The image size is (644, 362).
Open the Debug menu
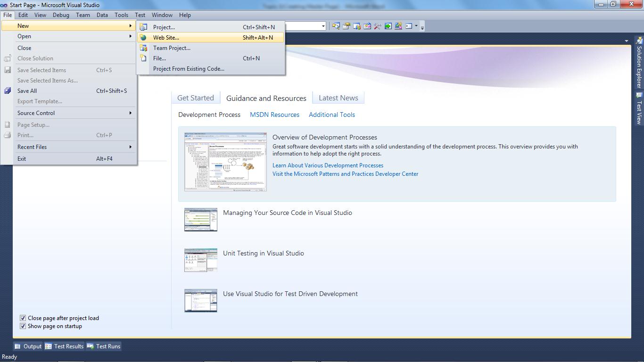[61, 15]
